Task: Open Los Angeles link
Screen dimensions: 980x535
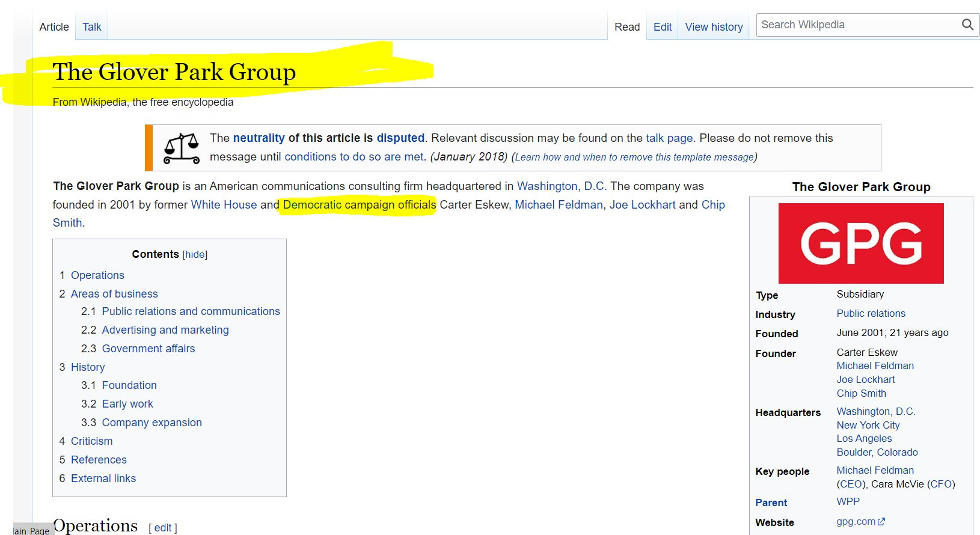Action: point(864,438)
